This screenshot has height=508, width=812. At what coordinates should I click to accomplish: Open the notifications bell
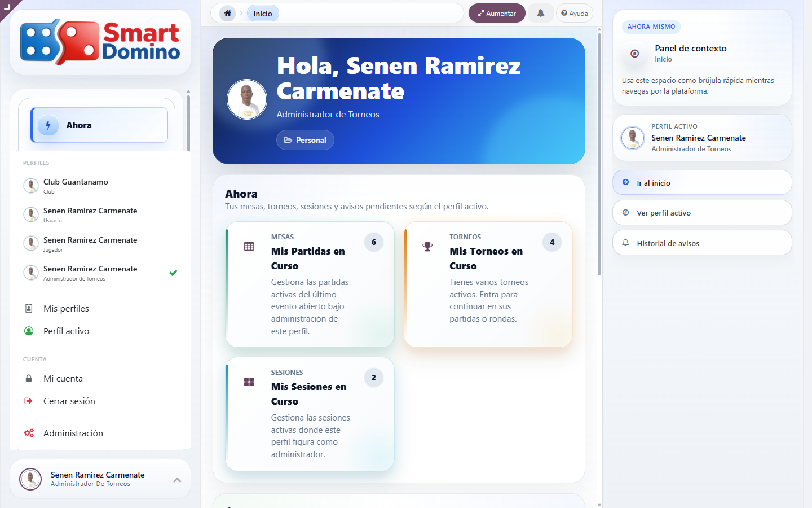pos(540,13)
